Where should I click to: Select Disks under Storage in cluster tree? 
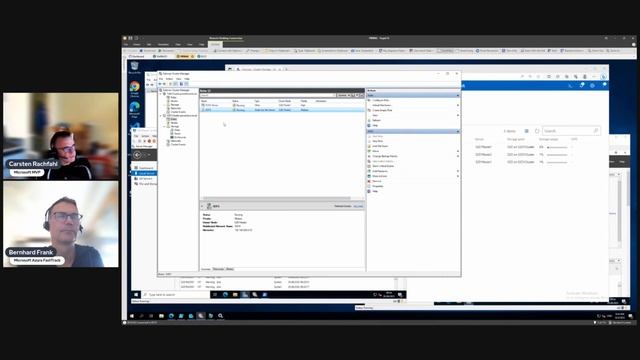point(176,130)
